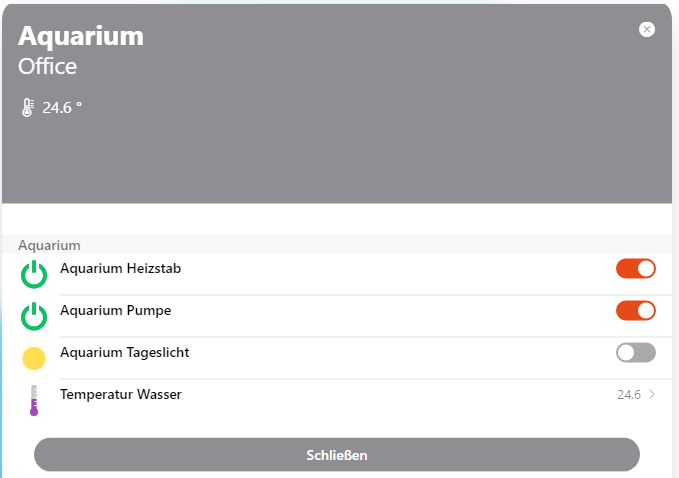Click the 24.6 value in Temperatur Wasser row

coord(628,394)
